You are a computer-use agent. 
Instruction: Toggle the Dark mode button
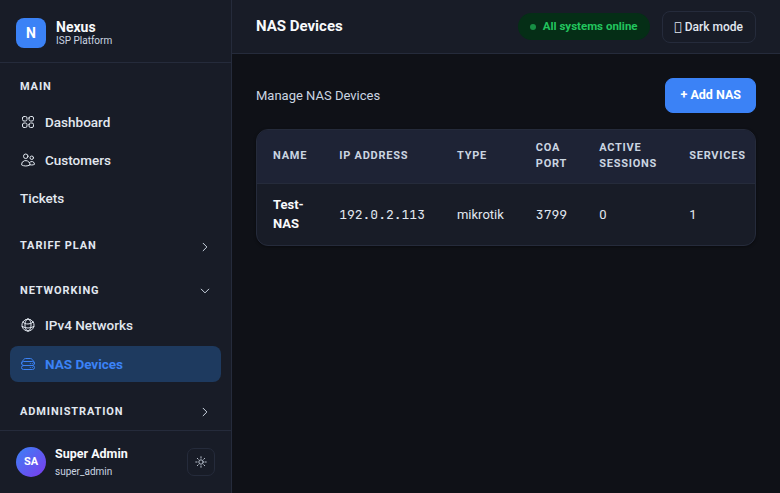click(709, 27)
